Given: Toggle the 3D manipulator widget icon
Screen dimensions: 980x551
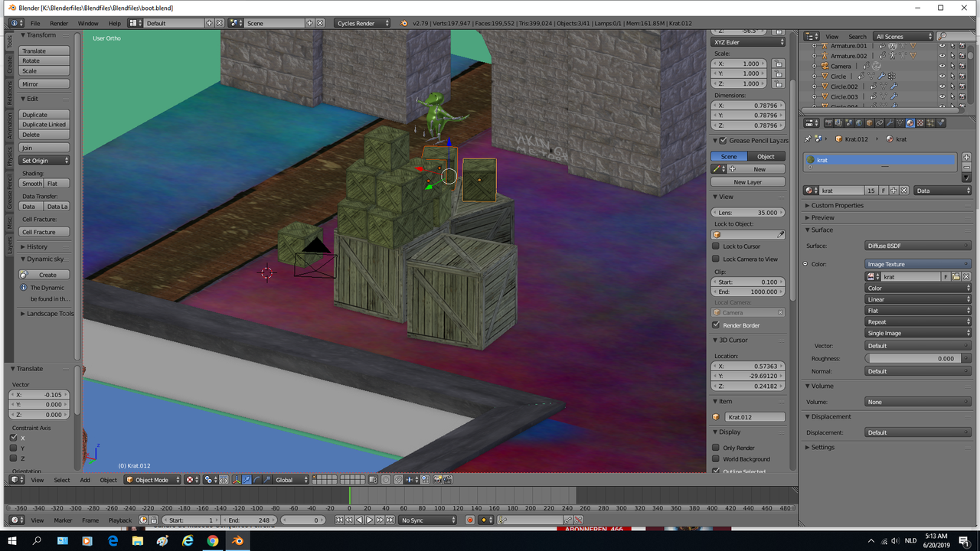Looking at the screenshot, I should point(237,480).
